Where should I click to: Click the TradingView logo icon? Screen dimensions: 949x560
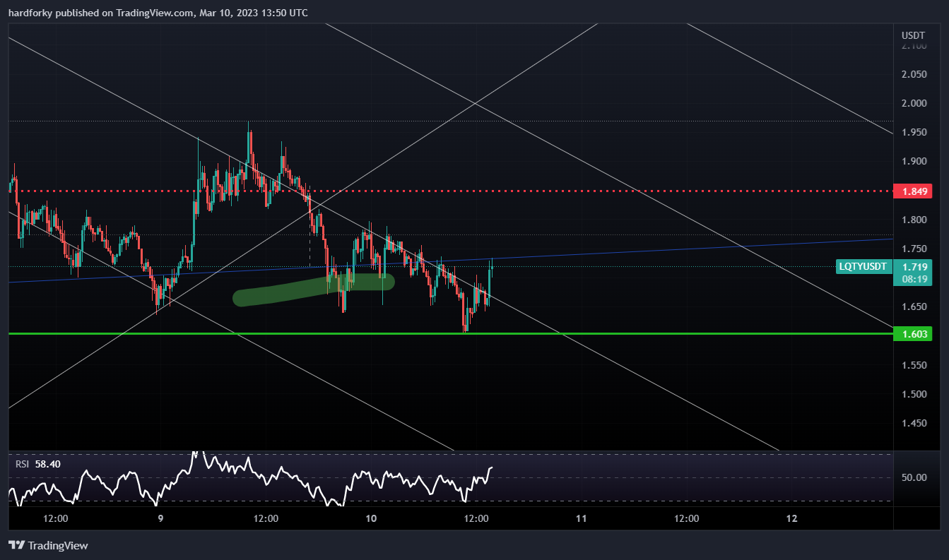point(16,545)
